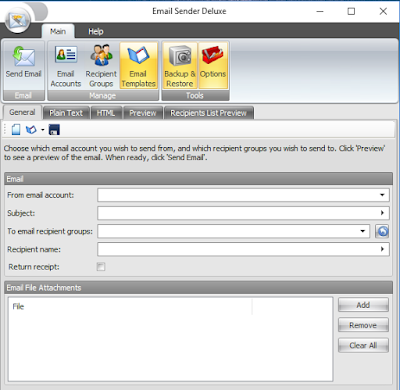Expand From email account dropdown
This screenshot has height=390, width=400.
point(382,195)
